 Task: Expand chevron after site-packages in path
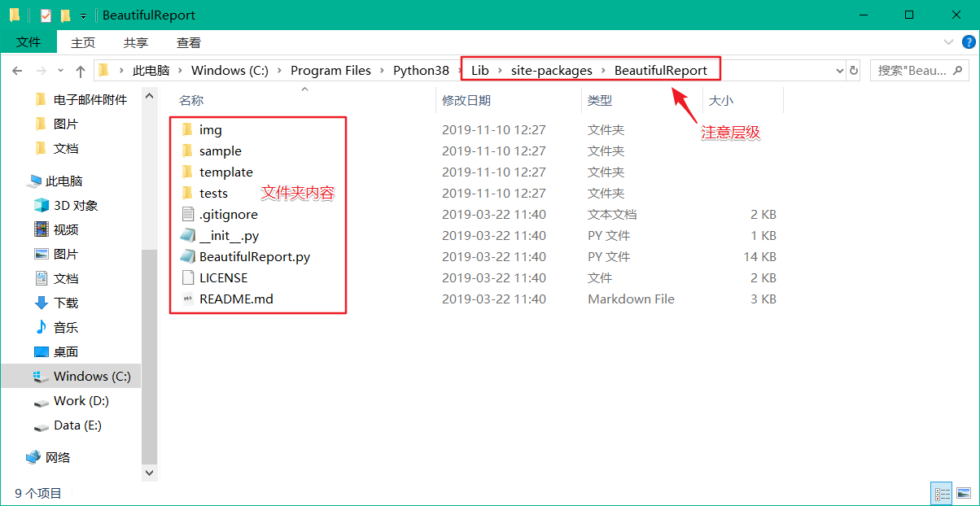tap(604, 71)
